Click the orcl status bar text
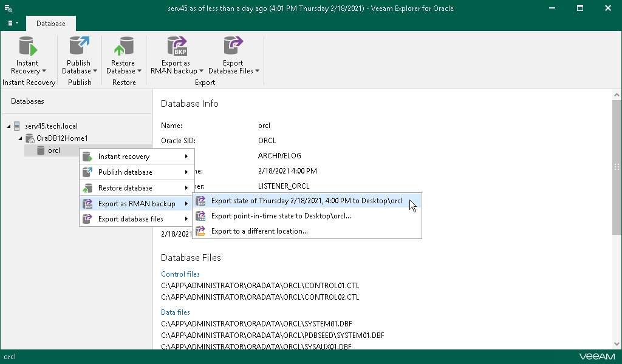The image size is (622, 364). 10,357
